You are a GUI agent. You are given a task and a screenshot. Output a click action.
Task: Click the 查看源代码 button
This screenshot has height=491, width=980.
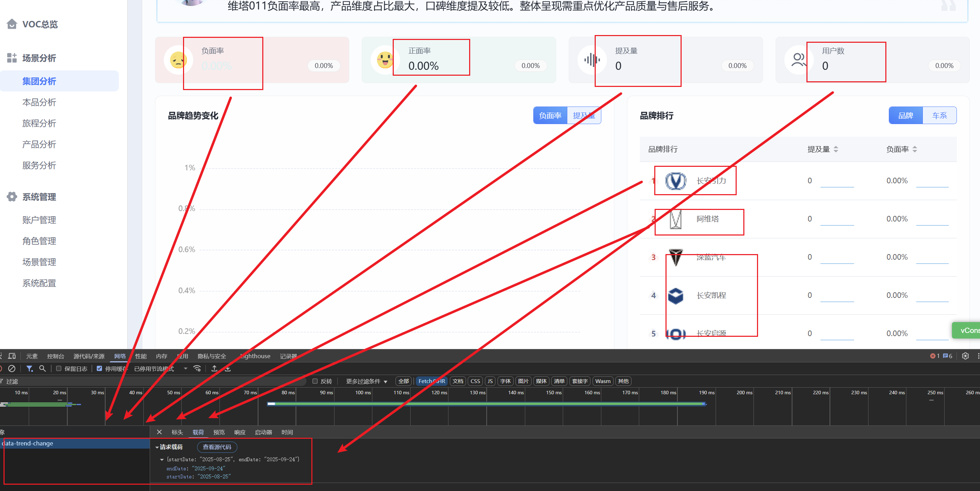click(217, 447)
